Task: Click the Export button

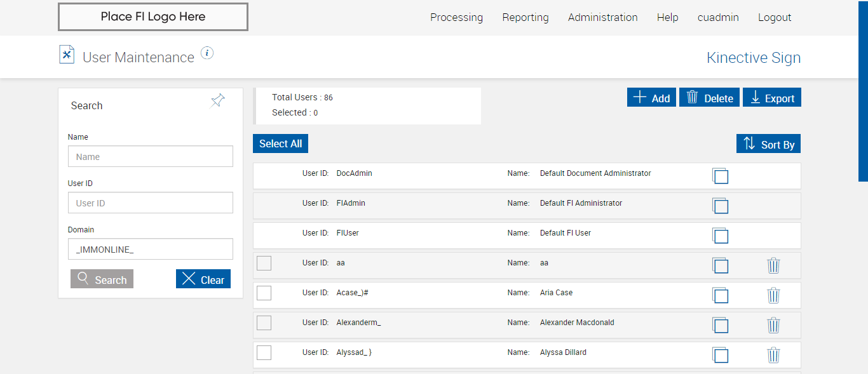Action: coord(771,98)
